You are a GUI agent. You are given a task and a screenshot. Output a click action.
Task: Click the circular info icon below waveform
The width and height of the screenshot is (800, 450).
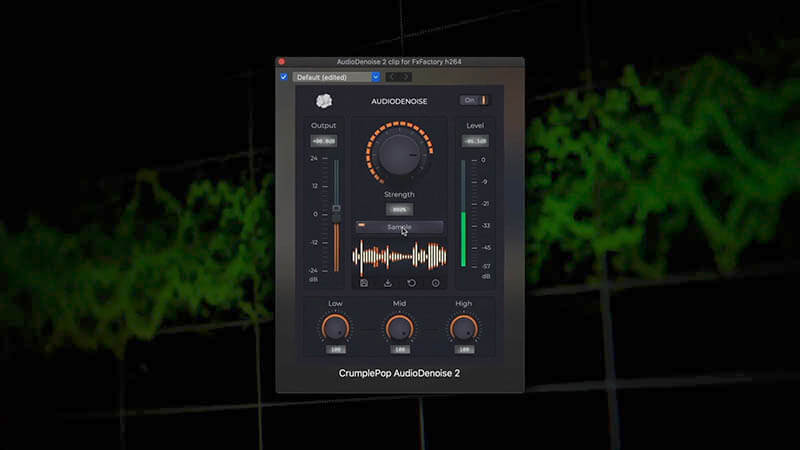point(436,283)
